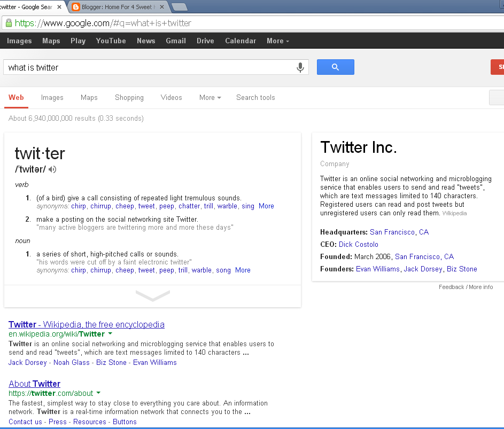Screen dimensions: 504x429
Task: Switch to the Shopping results tab
Action: [x=129, y=97]
